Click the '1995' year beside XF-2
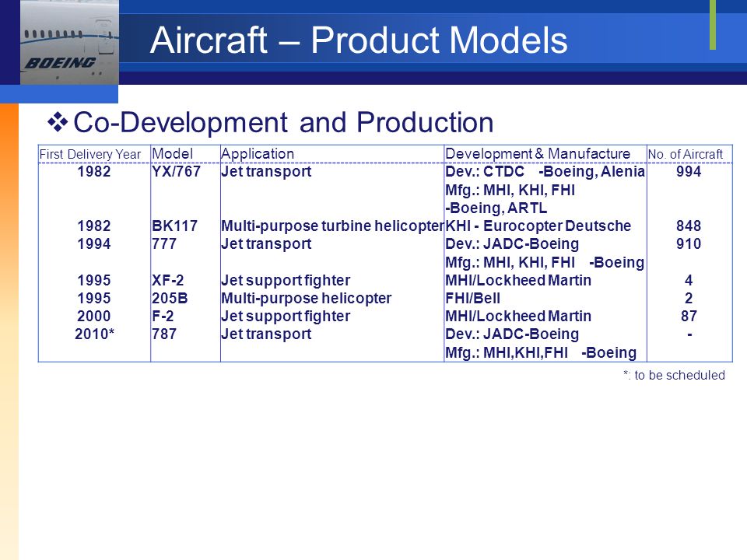This screenshot has width=747, height=560. pyautogui.click(x=94, y=280)
